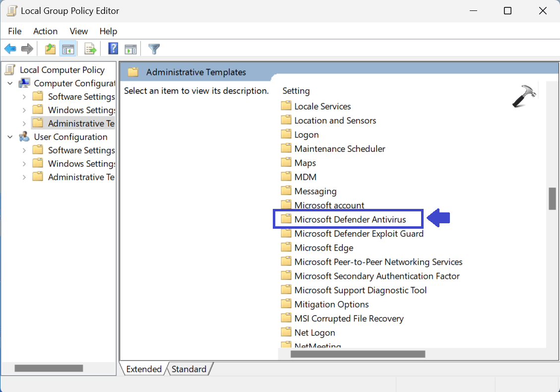Click the Back navigation arrow
Image resolution: width=560 pixels, height=392 pixels.
tap(10, 48)
